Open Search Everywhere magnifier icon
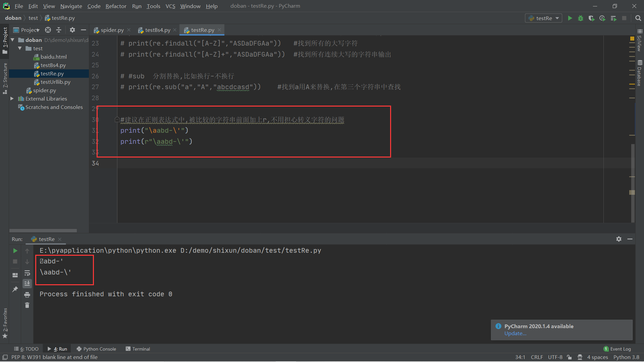This screenshot has width=644, height=362. coord(638,18)
